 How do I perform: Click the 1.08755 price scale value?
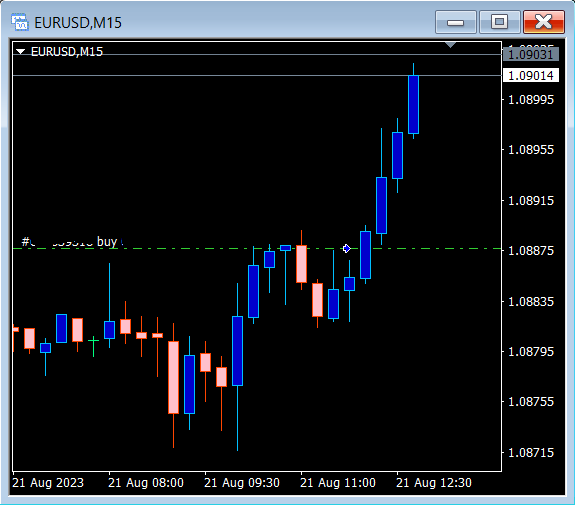tap(531, 402)
